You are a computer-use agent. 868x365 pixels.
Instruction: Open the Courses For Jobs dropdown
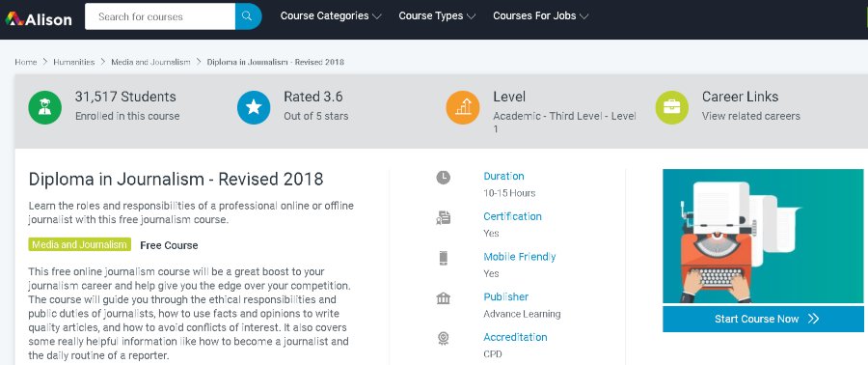tap(540, 16)
